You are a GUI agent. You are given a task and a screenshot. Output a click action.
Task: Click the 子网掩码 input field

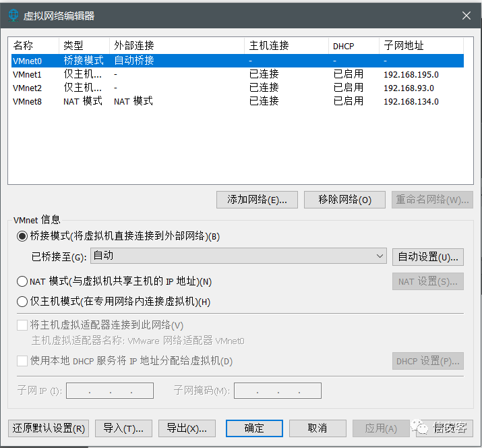(278, 391)
